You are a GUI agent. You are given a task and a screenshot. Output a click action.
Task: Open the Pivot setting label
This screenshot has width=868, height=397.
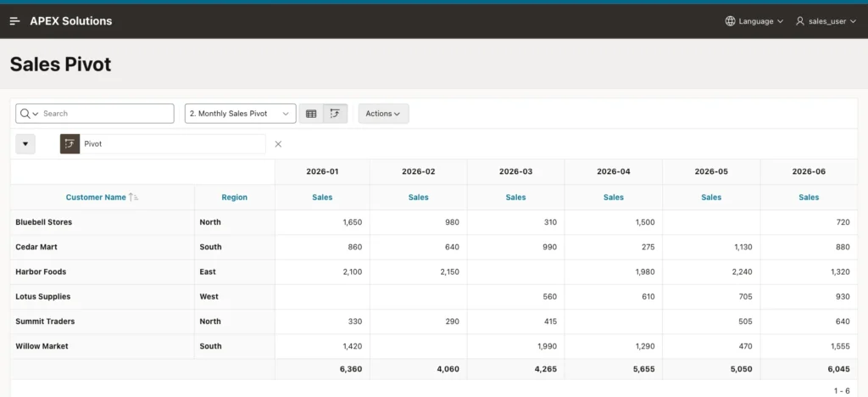tap(93, 144)
